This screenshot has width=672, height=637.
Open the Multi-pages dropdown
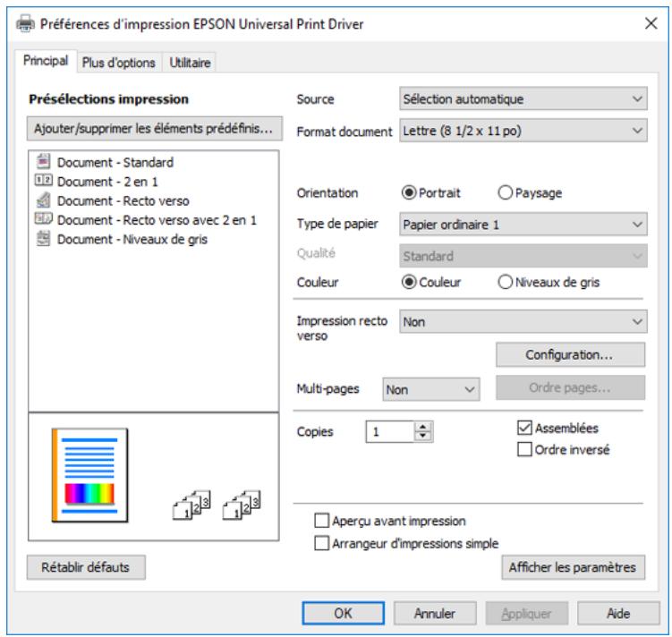431,389
